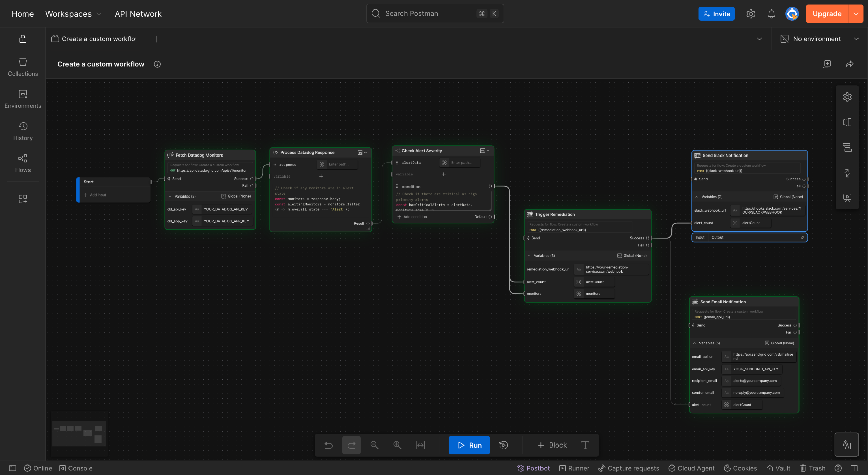Image resolution: width=868 pixels, height=475 pixels.
Task: Open the Postbot AI button
Action: 846,445
